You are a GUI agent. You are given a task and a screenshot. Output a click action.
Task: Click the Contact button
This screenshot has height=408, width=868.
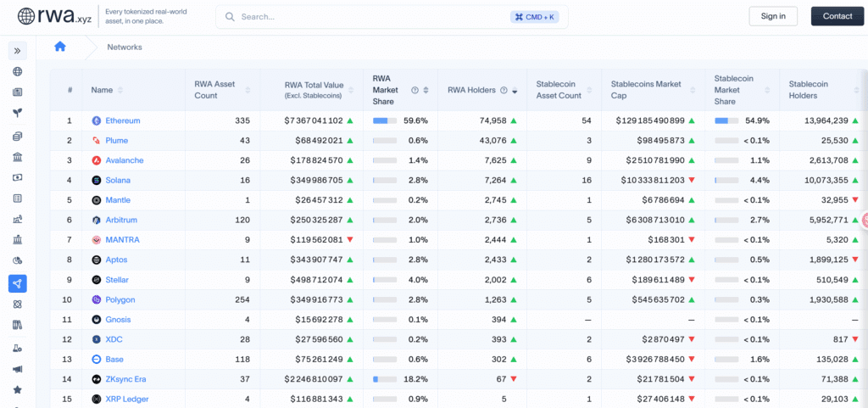click(x=837, y=16)
